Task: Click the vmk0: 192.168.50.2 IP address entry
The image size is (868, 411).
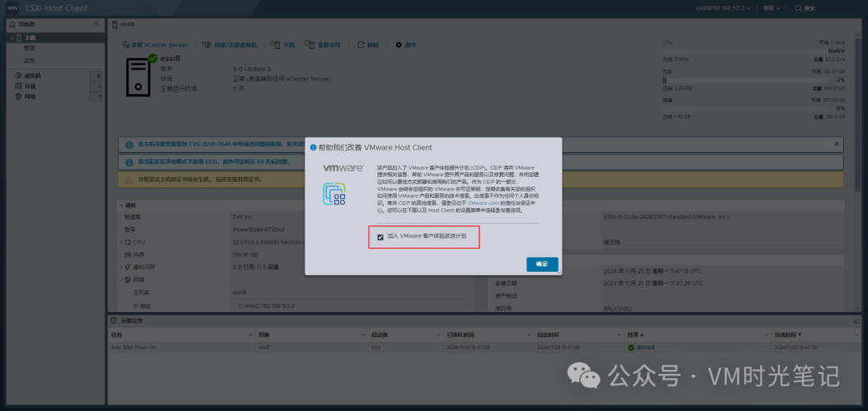Action: click(x=266, y=306)
